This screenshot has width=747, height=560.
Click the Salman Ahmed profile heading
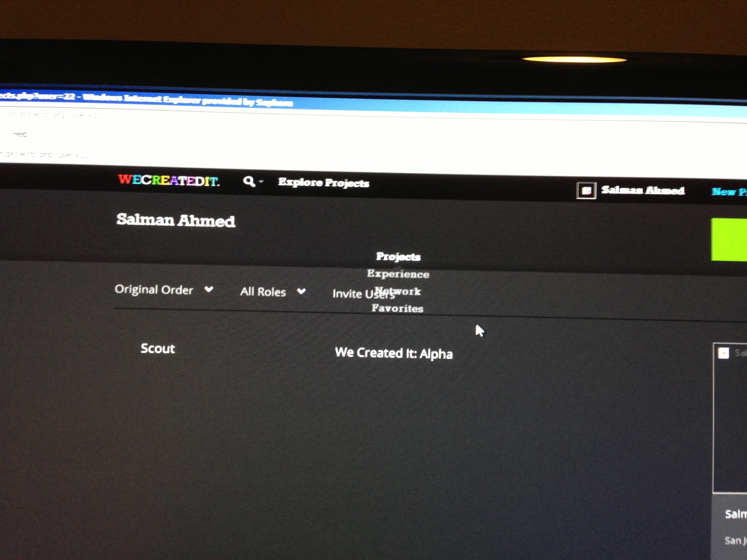(x=176, y=220)
